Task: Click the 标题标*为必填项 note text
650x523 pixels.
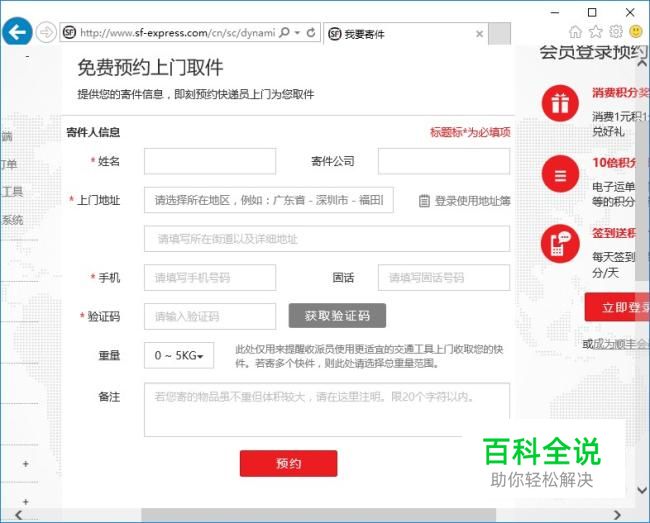Action: click(470, 132)
